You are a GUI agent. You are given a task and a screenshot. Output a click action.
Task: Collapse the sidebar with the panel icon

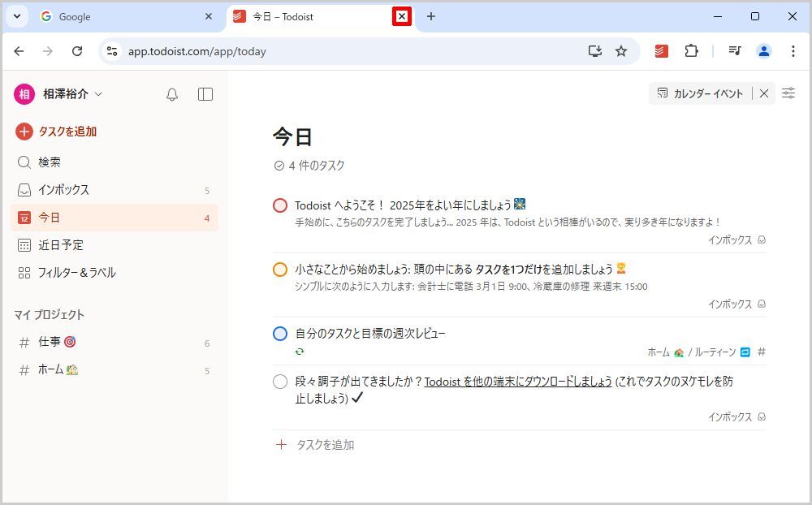tap(205, 94)
